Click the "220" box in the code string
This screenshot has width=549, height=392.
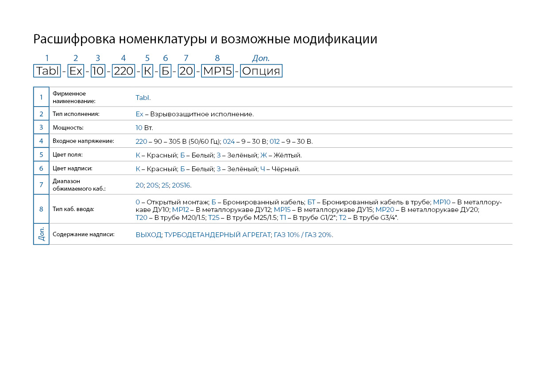coord(124,71)
